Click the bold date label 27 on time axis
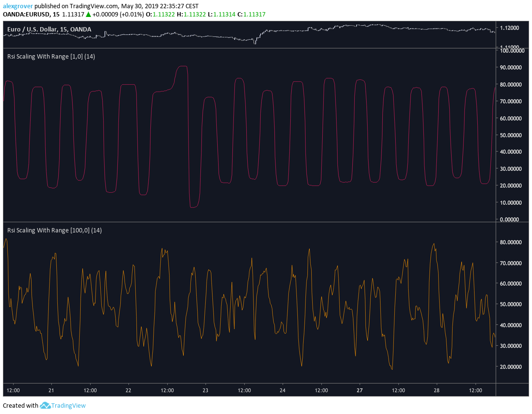This screenshot has height=414, width=532. pos(360,390)
